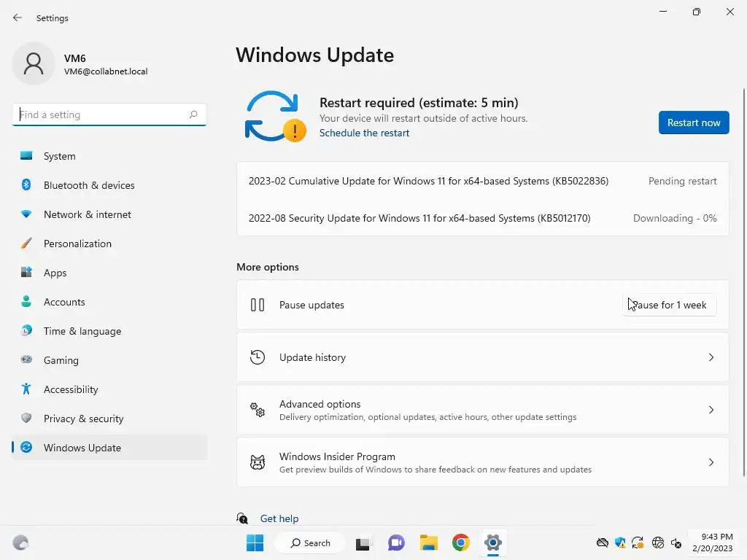Click the weather widget on taskbar

coord(20,542)
